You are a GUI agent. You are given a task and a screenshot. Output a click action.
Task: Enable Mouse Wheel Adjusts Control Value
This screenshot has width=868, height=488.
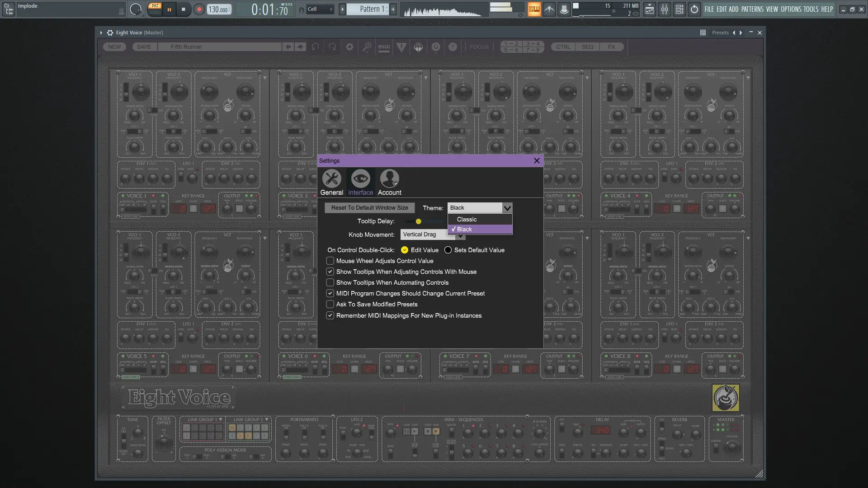pyautogui.click(x=330, y=261)
